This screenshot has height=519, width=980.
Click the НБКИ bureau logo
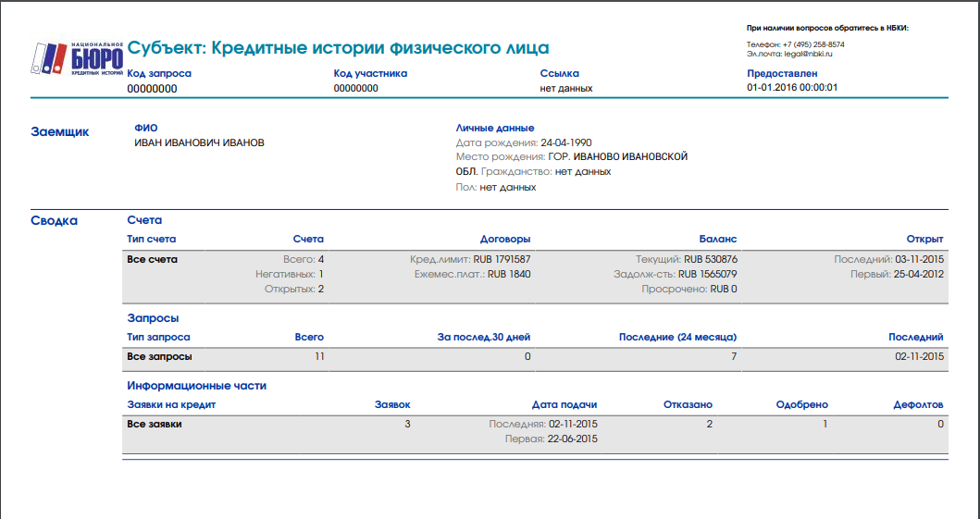[x=77, y=58]
